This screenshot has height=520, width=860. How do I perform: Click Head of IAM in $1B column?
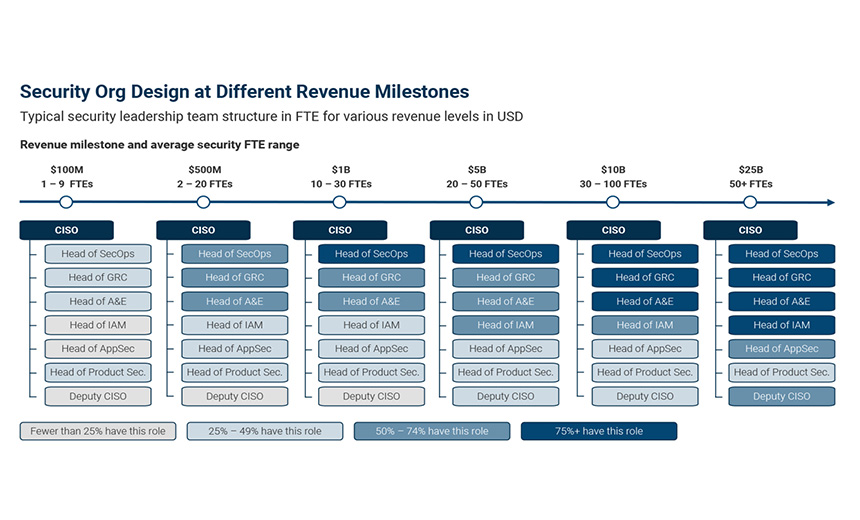pyautogui.click(x=371, y=325)
